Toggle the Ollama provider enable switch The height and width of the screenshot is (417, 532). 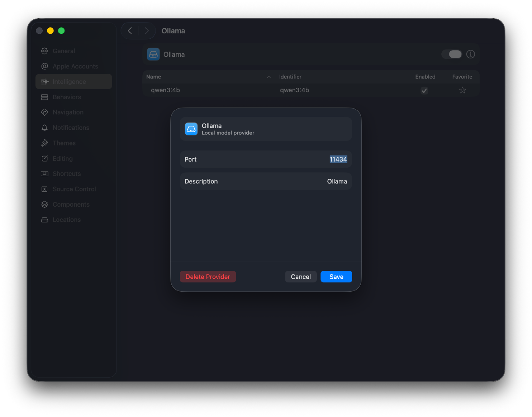tap(452, 54)
